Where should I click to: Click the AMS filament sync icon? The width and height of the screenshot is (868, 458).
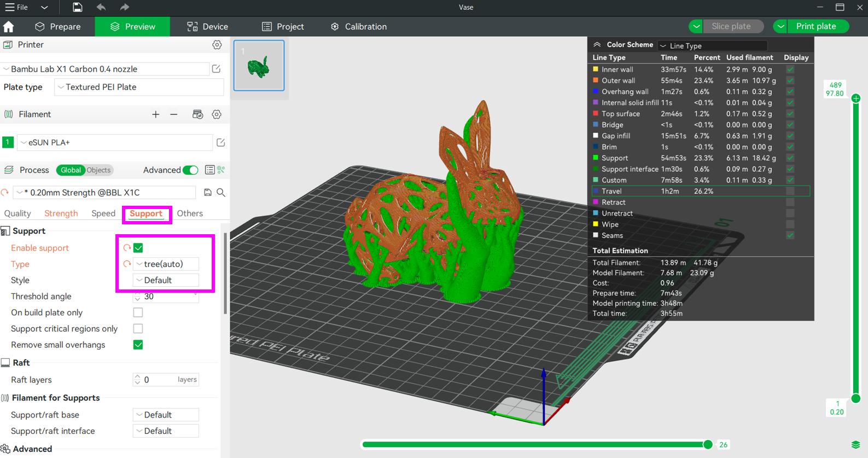point(198,114)
